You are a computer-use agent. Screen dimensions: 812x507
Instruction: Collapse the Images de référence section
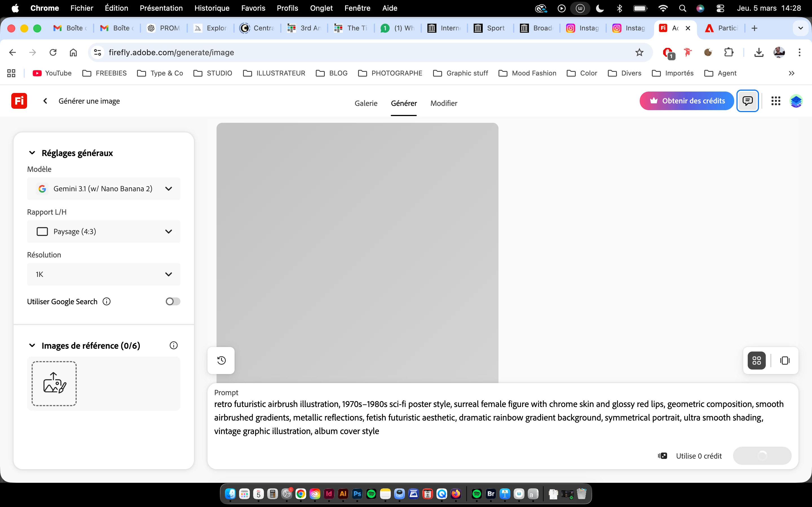click(x=32, y=345)
